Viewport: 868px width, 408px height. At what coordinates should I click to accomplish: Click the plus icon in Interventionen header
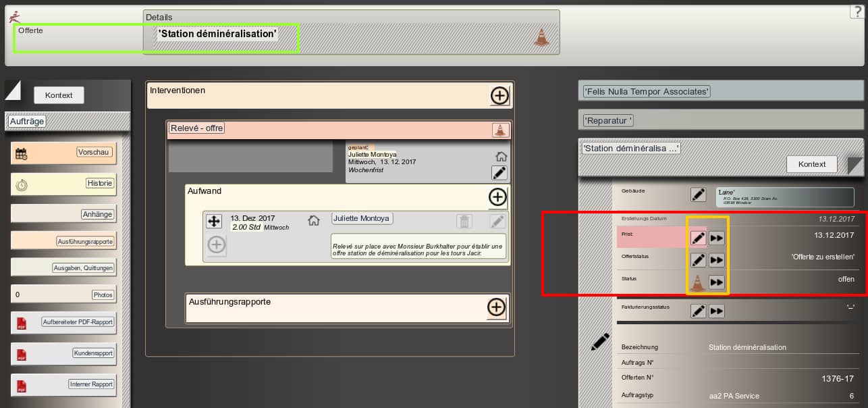pyautogui.click(x=499, y=96)
